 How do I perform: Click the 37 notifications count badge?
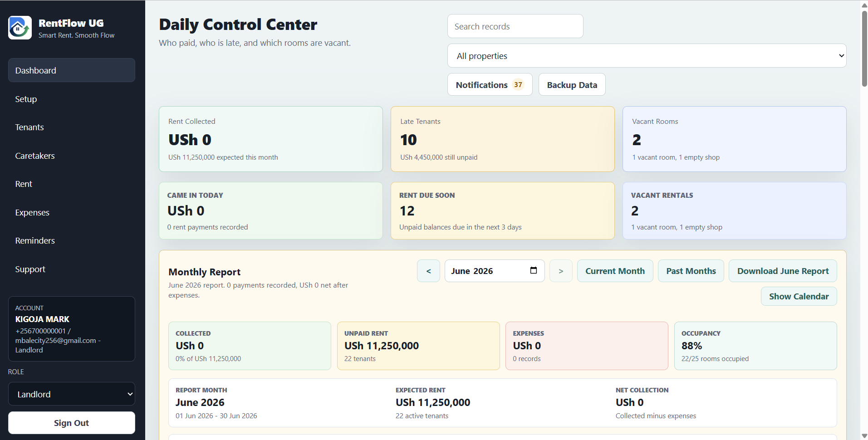[518, 85]
